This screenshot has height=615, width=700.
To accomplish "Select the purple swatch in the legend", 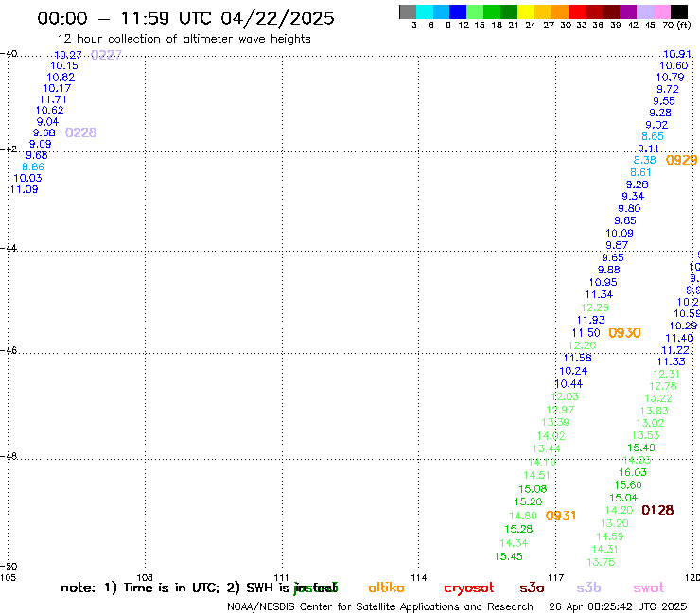I will click(628, 11).
